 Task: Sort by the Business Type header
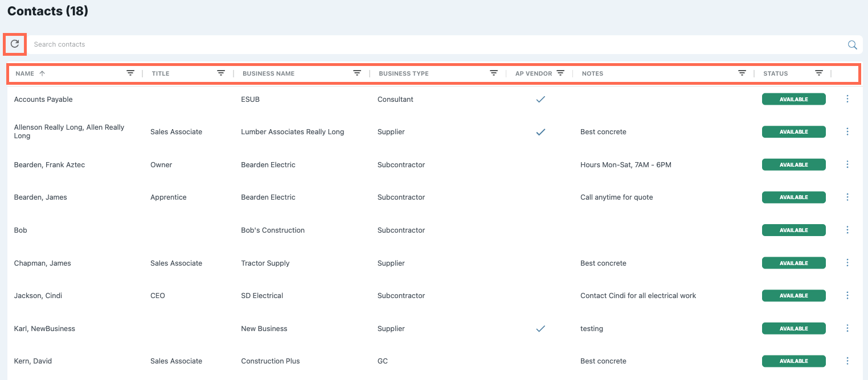404,73
